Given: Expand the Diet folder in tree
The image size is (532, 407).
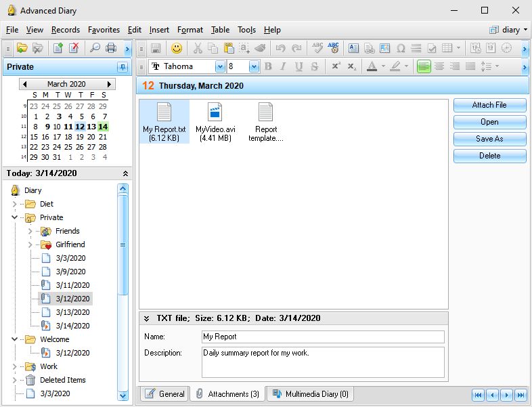Looking at the screenshot, I should point(14,204).
